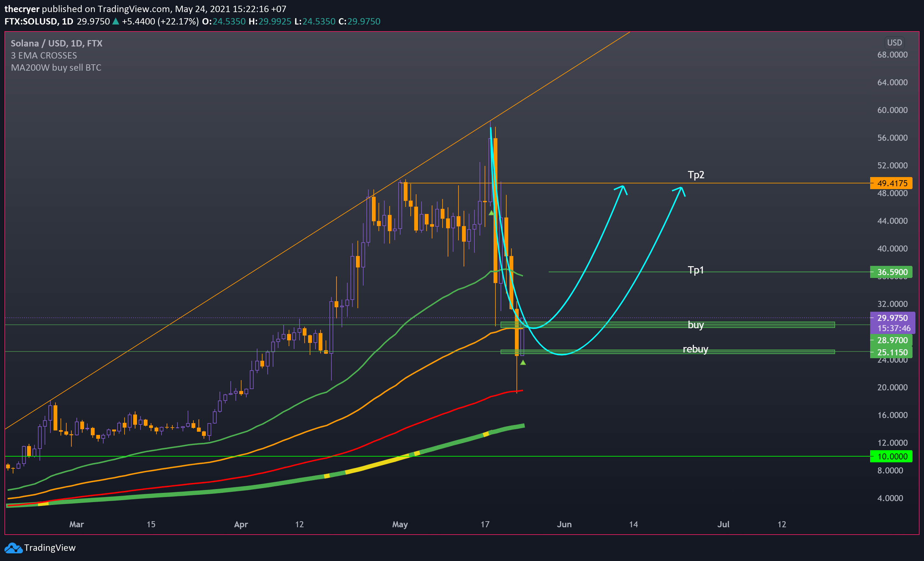The image size is (924, 561).
Task: Click the 20.0000 price scale value
Action: (892, 387)
